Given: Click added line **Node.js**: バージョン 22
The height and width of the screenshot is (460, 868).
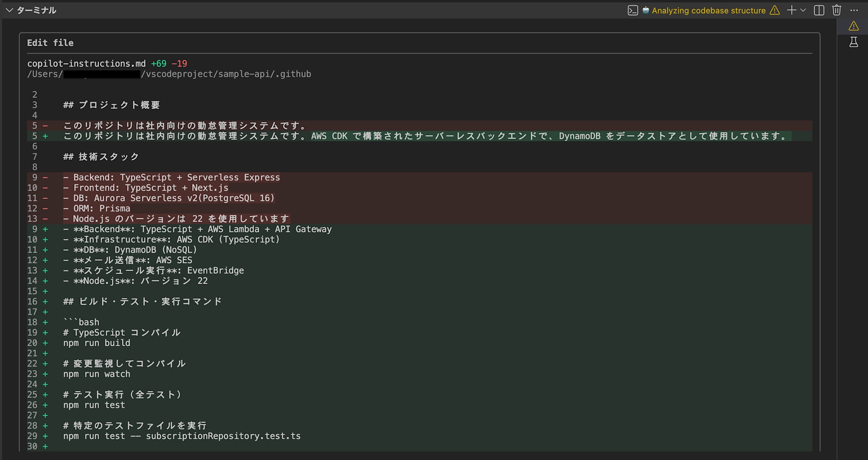Looking at the screenshot, I should (135, 281).
